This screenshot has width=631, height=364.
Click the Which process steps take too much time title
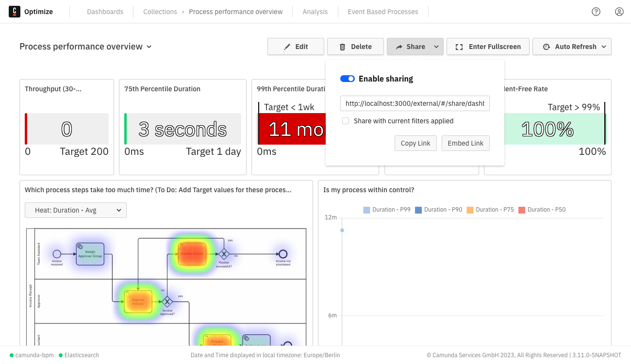158,190
